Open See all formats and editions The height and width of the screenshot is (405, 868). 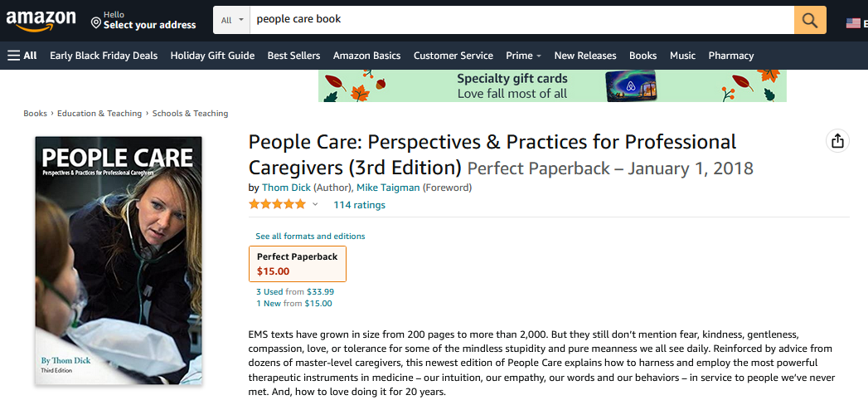coord(310,236)
